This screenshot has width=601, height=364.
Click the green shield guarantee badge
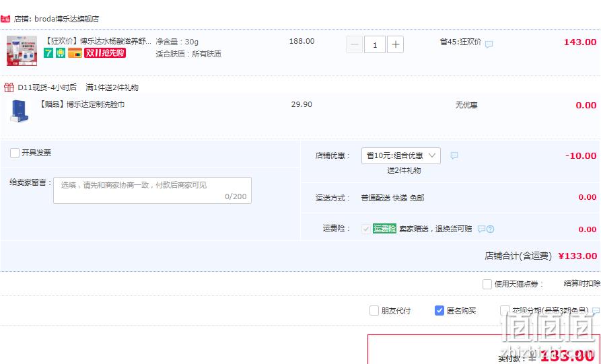[61, 53]
